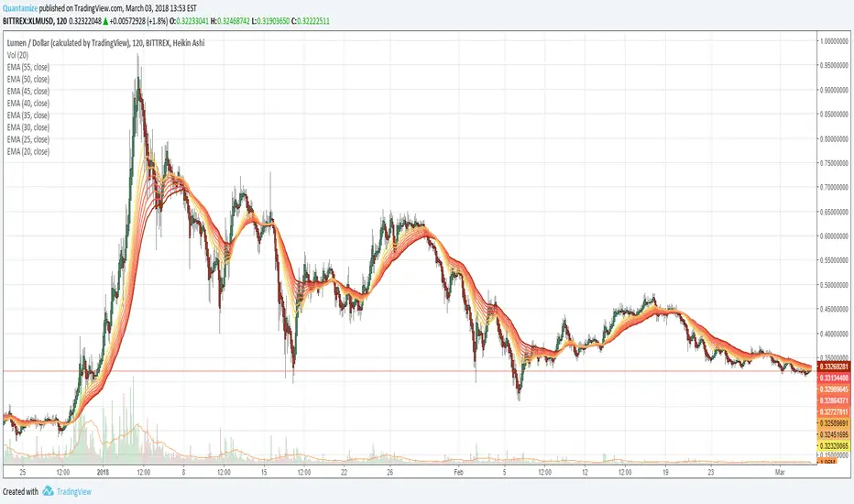Select the Vol (20) indicator label
The image size is (854, 504).
[x=17, y=55]
